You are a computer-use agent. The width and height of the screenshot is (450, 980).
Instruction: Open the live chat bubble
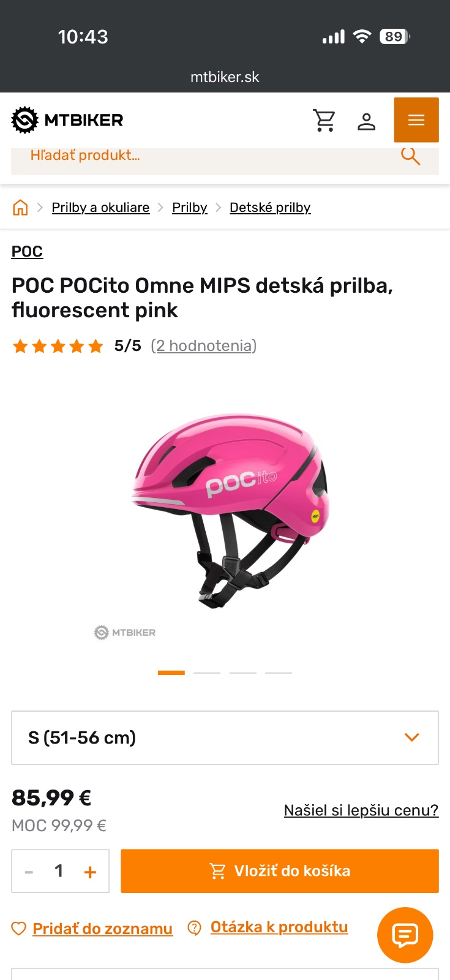tap(405, 935)
